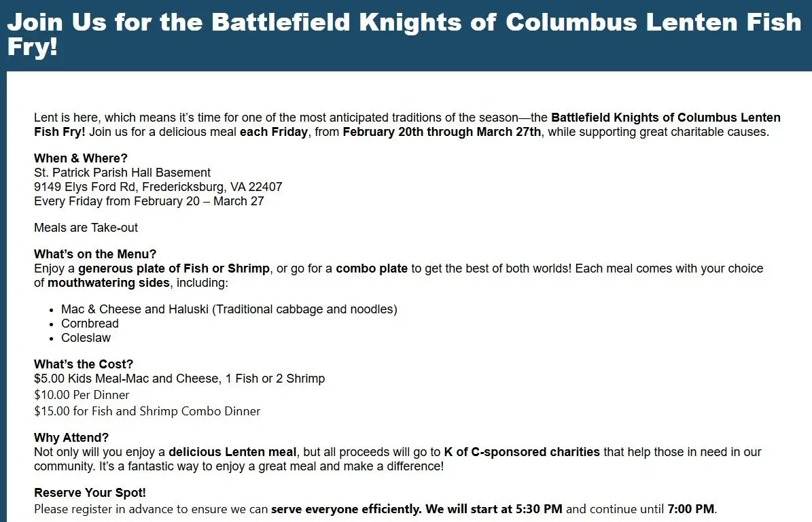Click the "Why Attend?" heading
This screenshot has height=522, width=812.
point(71,438)
